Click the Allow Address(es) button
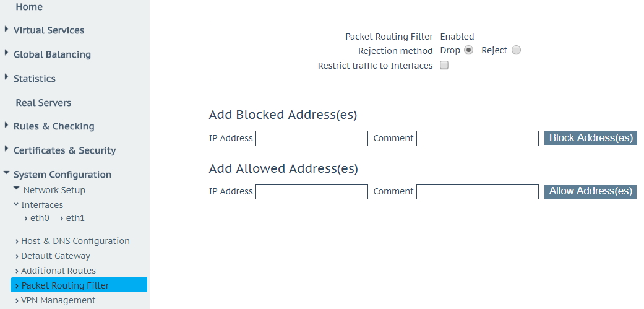The width and height of the screenshot is (644, 309). click(x=591, y=191)
